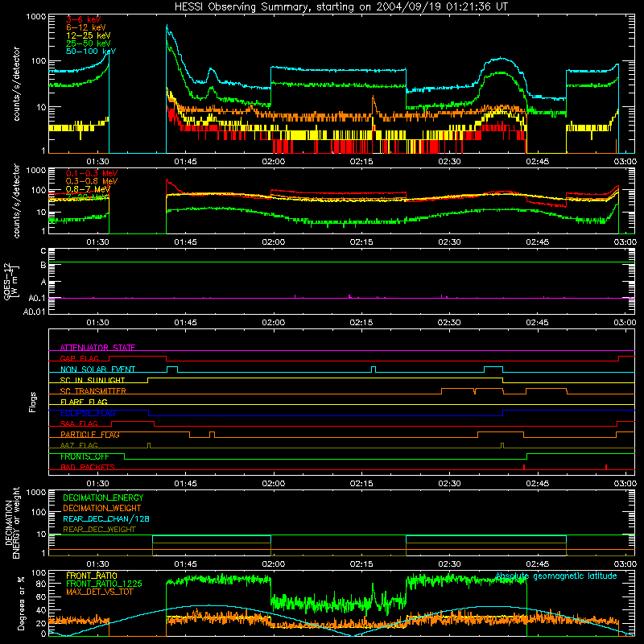The height and width of the screenshot is (644, 644).
Task: Click the BAD_PACKETS red tick near 02:43
Action: pyautogui.click(x=524, y=467)
